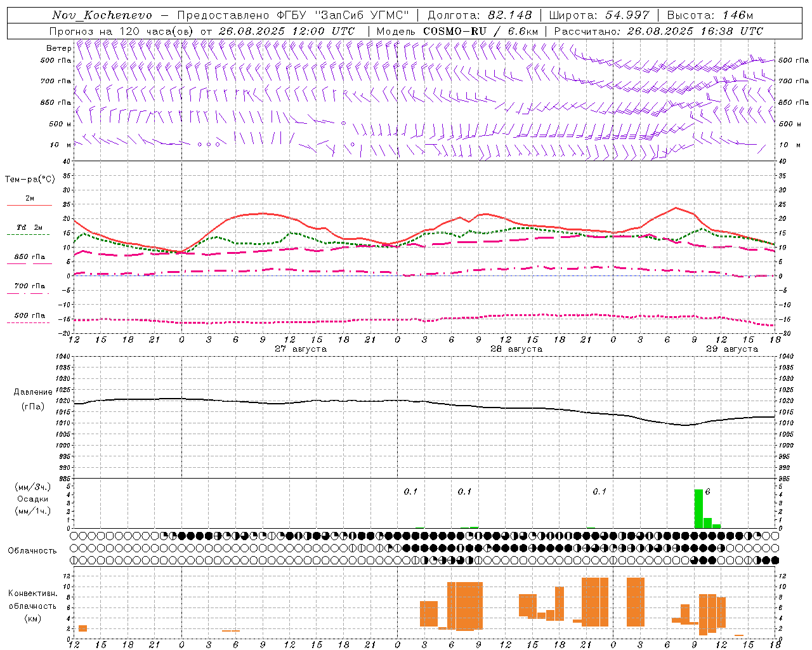Click the '(мм/3ч.)' precipitation unit label
Screen dimensions: 812x650
tap(33, 487)
